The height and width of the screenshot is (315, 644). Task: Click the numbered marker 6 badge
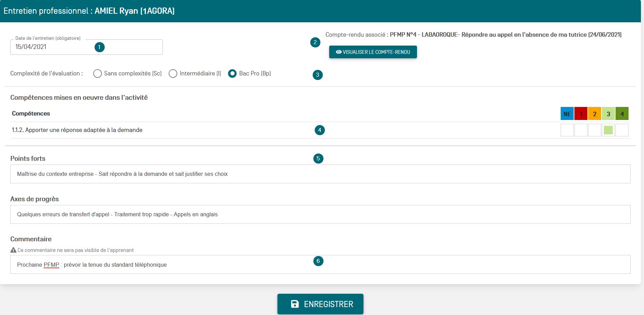coord(318,261)
